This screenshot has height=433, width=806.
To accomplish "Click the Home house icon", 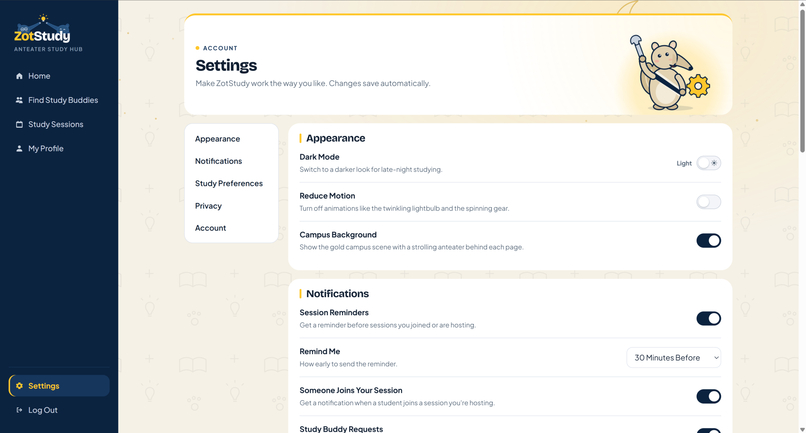I will (19, 76).
